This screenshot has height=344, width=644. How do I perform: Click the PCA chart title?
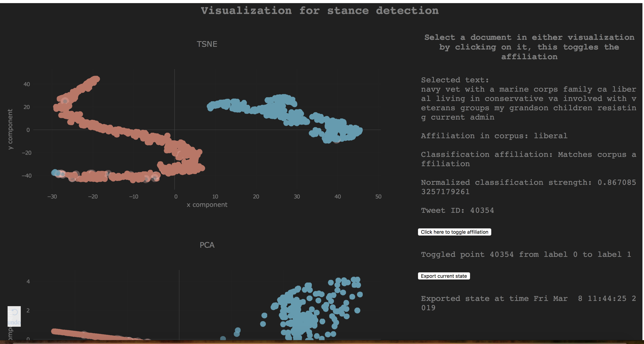pos(207,245)
